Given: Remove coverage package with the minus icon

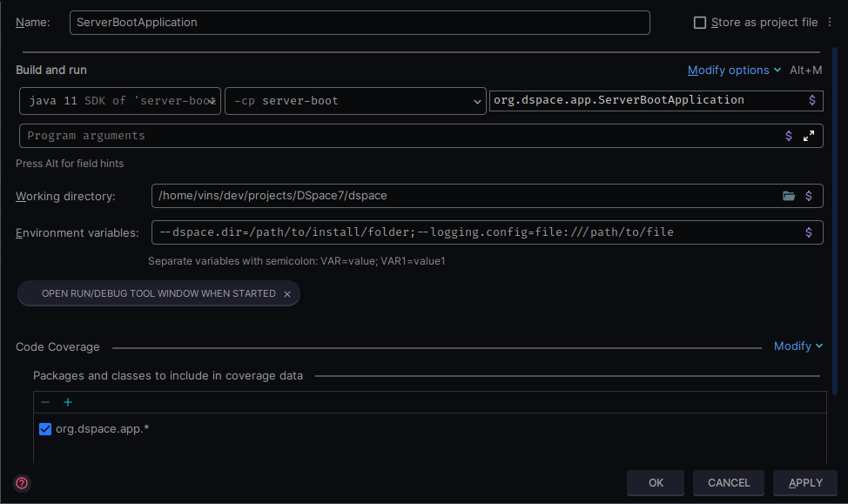Looking at the screenshot, I should (x=45, y=402).
